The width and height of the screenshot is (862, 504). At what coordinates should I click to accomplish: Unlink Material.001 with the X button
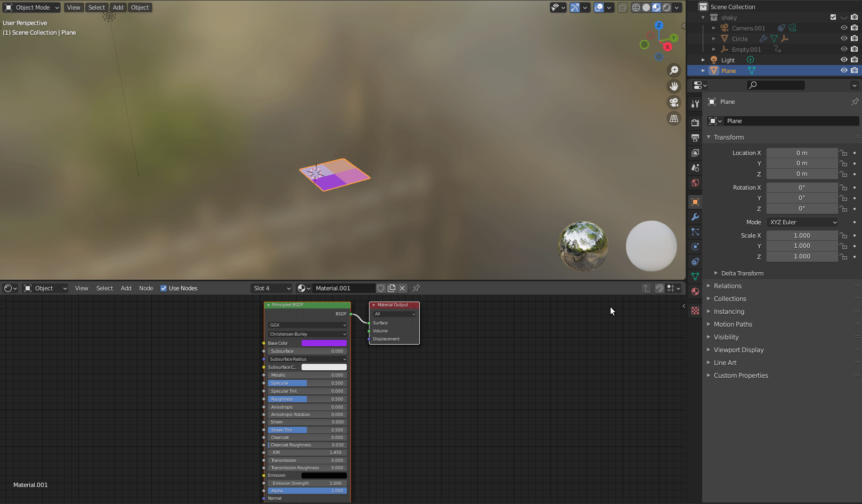coord(402,288)
